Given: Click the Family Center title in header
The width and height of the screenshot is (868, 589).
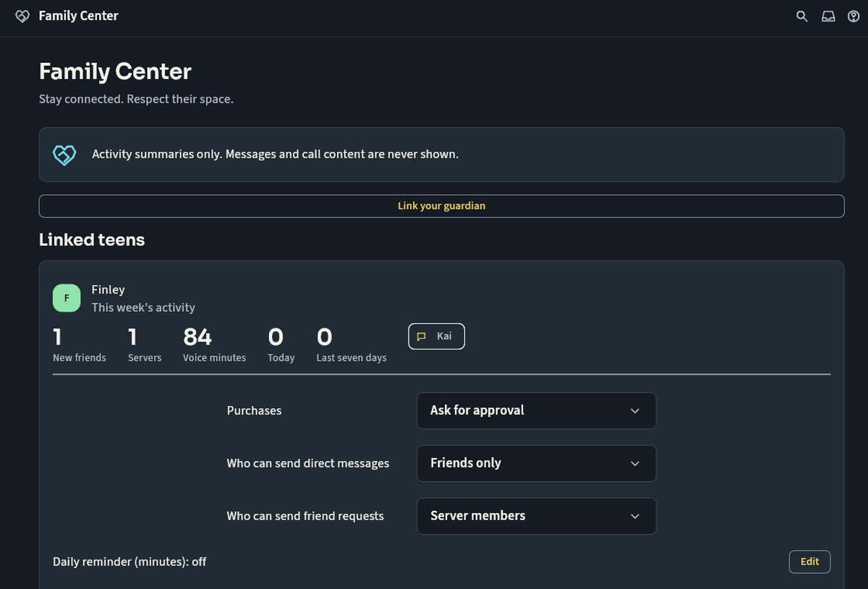Looking at the screenshot, I should tap(78, 16).
